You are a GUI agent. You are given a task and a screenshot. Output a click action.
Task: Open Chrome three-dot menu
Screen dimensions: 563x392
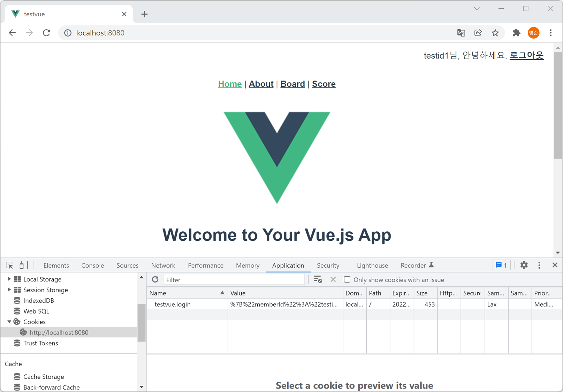pos(551,33)
